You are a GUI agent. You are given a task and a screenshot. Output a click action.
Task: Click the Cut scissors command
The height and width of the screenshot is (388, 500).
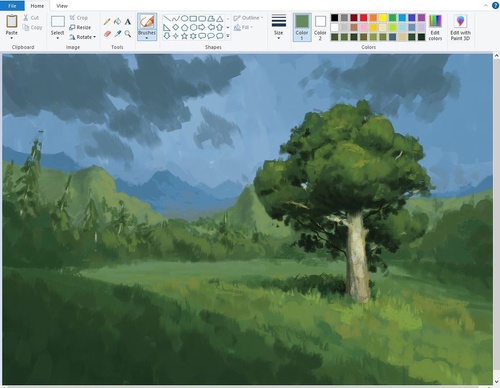pos(31,18)
